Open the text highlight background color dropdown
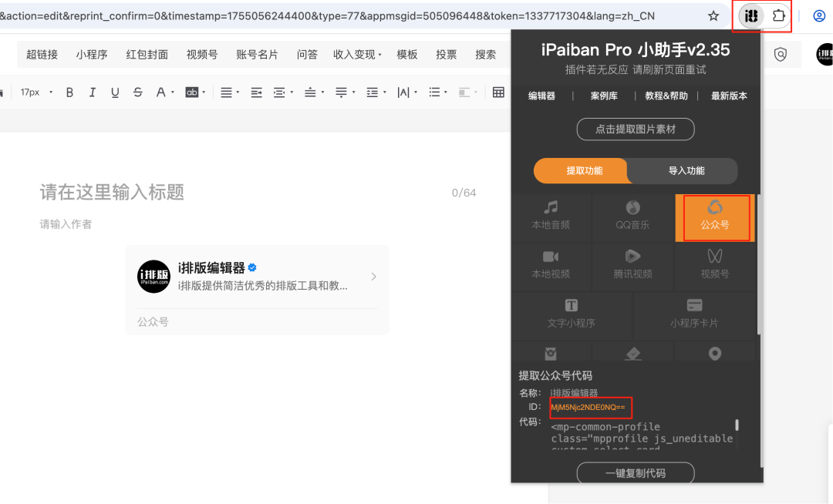Viewport: 833px width, 504px height. coord(195,92)
